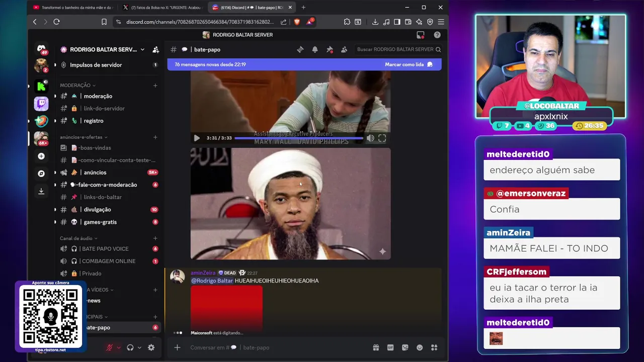Click the Conversar em bate-papo message box
644x362 pixels.
pos(279,347)
